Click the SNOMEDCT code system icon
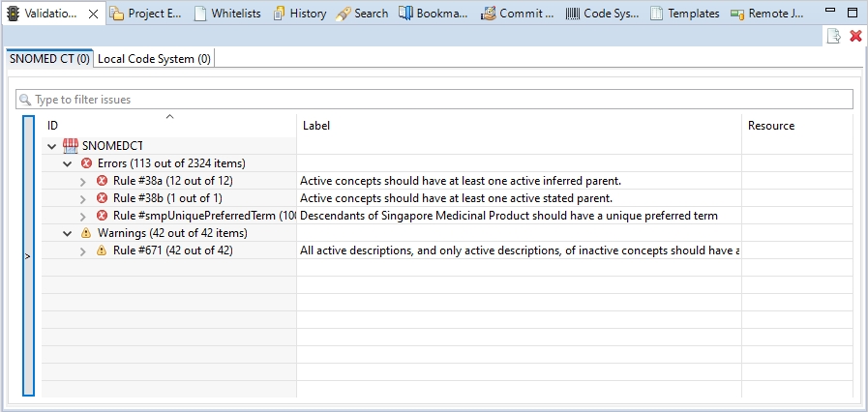 tap(71, 146)
